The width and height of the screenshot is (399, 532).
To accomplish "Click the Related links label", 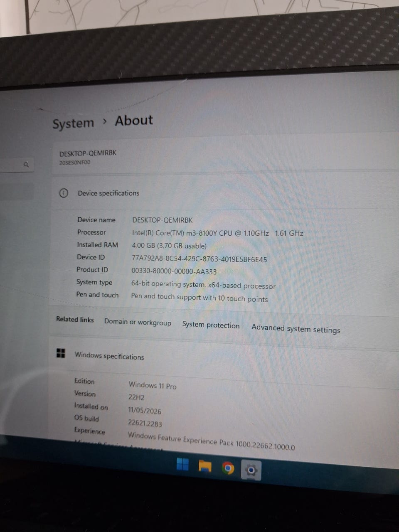I will click(x=75, y=319).
